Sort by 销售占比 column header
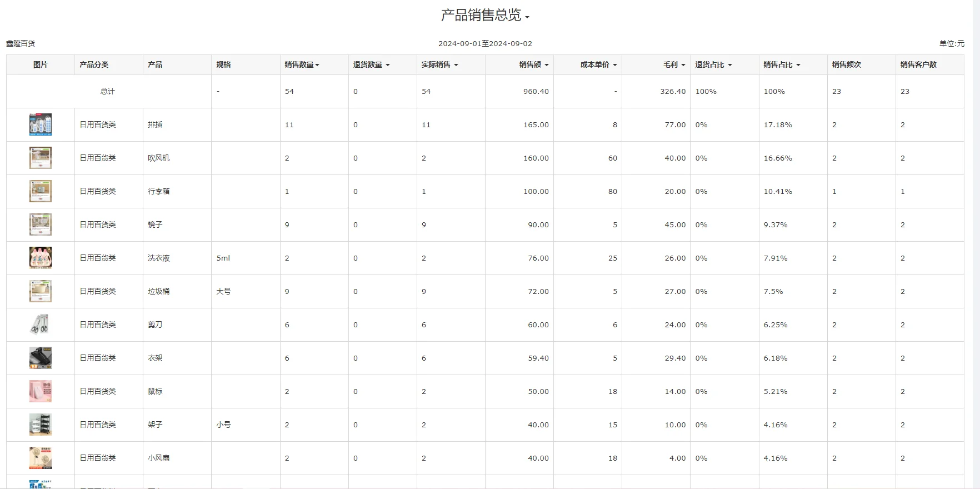Screen dimensions: 980x489 (x=782, y=64)
